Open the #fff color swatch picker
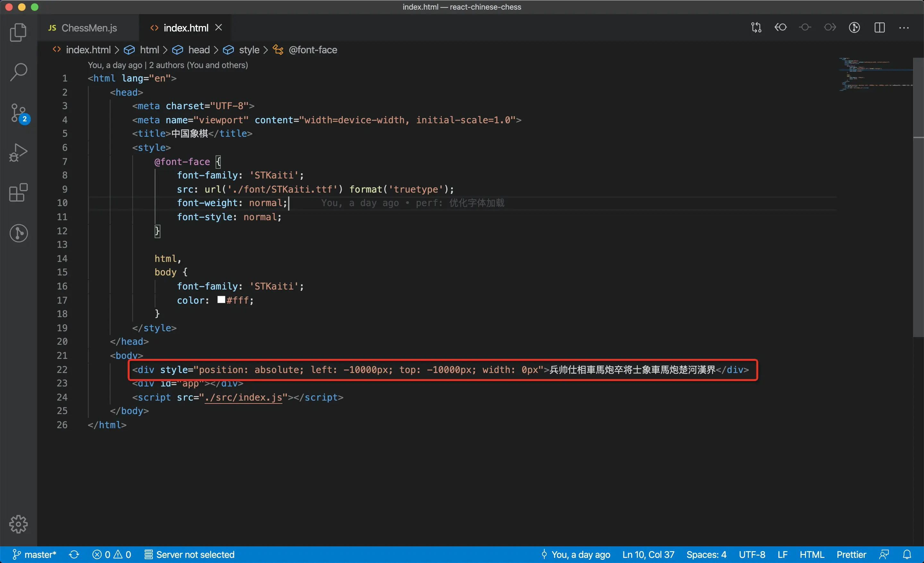 pos(221,300)
